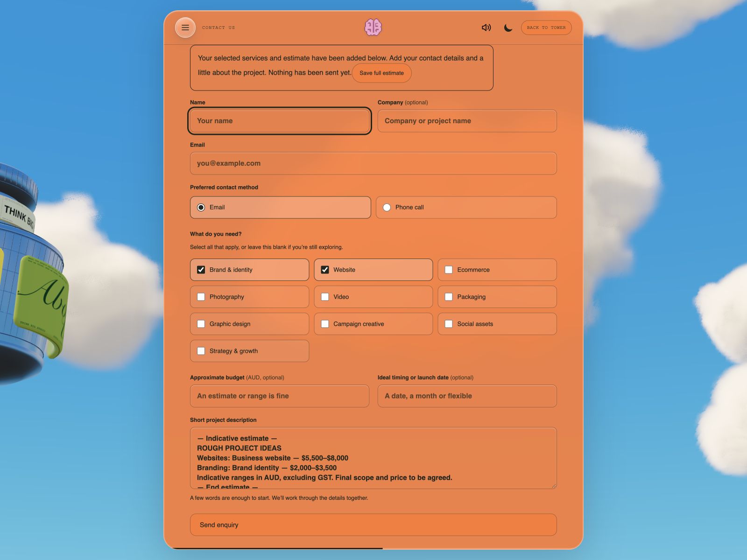Grab the description textarea resize handle

(x=554, y=486)
